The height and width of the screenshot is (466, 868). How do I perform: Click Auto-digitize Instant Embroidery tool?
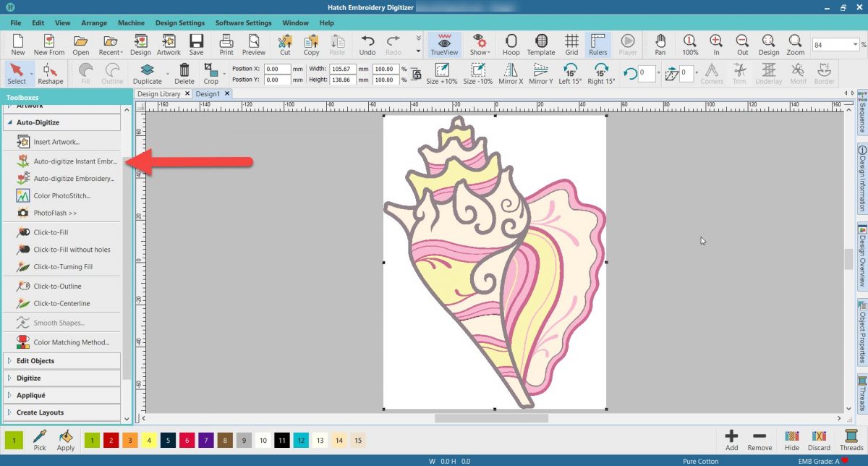point(74,161)
